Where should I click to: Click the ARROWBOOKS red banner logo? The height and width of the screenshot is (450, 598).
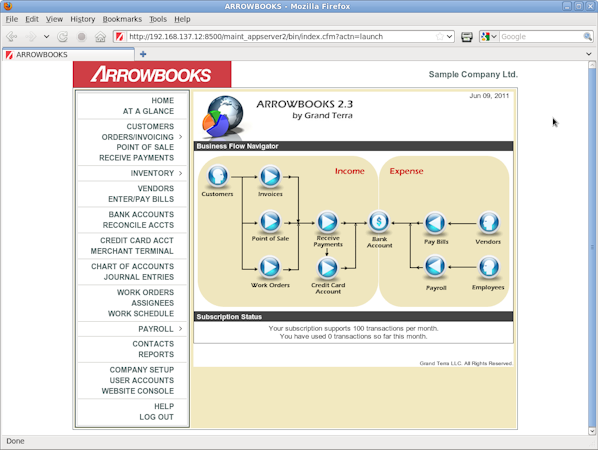[x=152, y=74]
